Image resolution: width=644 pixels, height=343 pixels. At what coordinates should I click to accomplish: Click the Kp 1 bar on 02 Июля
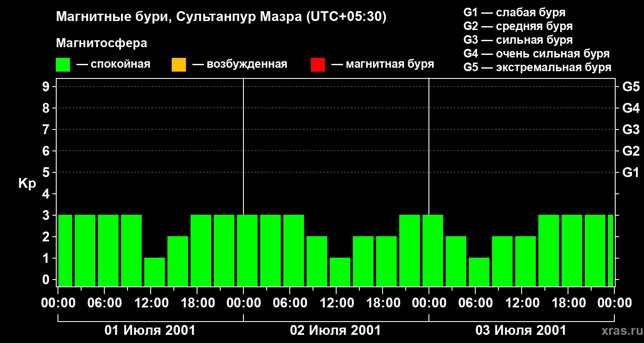[340, 272]
